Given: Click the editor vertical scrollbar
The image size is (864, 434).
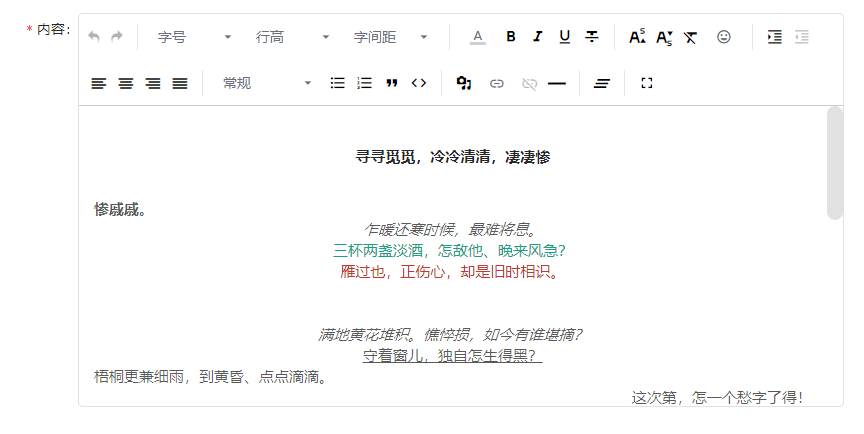Looking at the screenshot, I should (x=835, y=164).
